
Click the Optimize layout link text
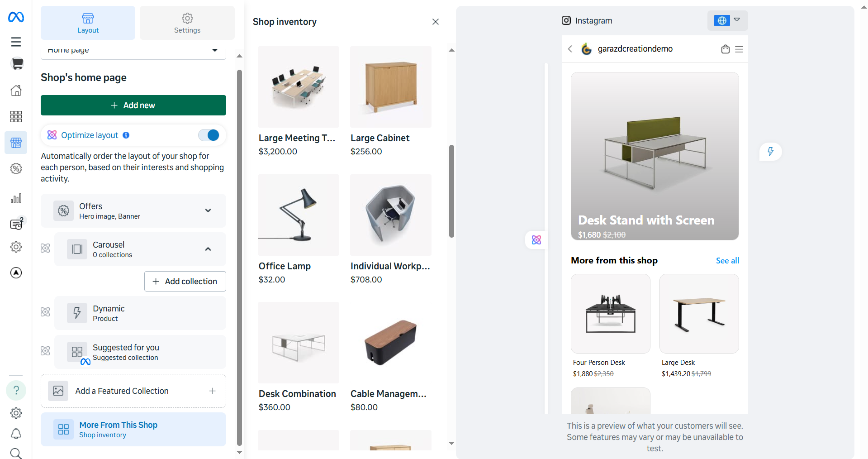(x=90, y=135)
